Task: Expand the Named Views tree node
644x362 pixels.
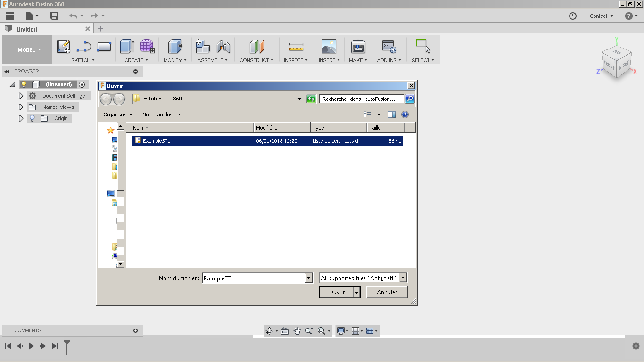Action: [21, 107]
